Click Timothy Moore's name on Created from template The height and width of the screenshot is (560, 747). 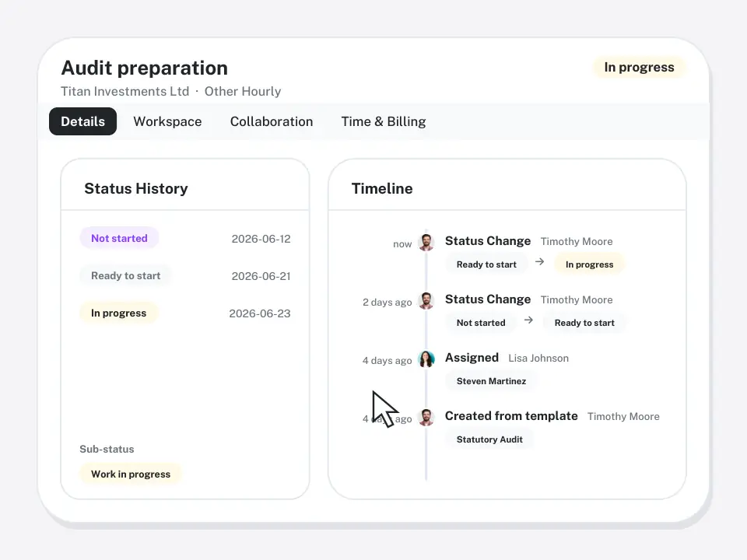(623, 416)
